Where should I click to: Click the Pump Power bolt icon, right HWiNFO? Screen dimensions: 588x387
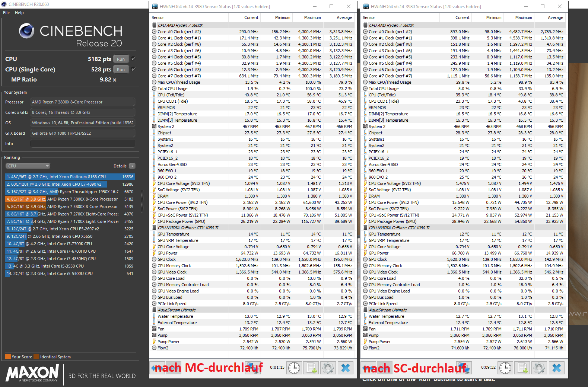[365, 342]
